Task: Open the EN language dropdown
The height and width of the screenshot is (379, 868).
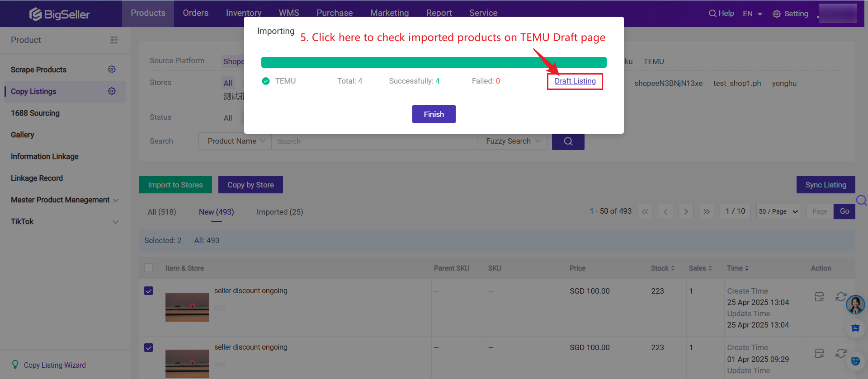Action: (x=753, y=14)
